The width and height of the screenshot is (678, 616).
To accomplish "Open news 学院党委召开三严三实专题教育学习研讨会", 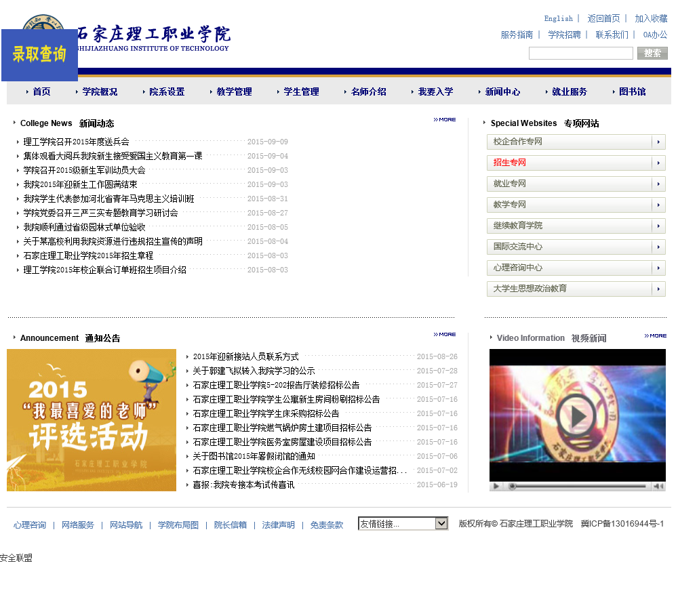I will (x=101, y=213).
